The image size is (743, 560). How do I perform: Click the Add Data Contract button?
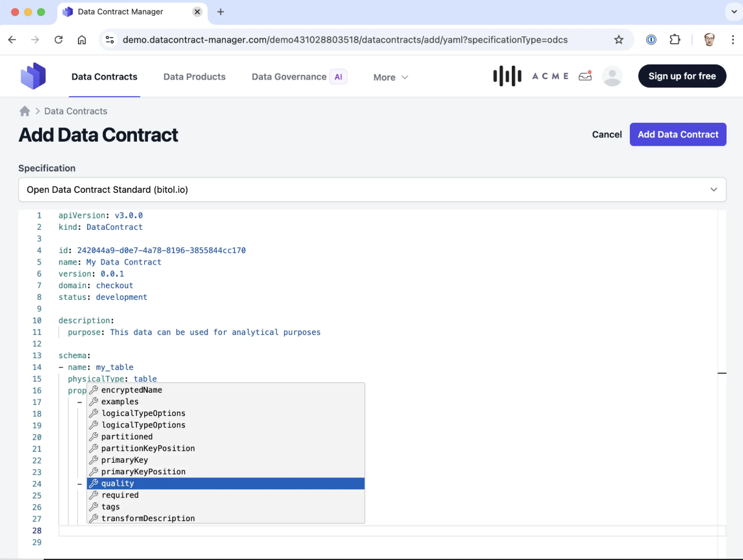click(678, 134)
